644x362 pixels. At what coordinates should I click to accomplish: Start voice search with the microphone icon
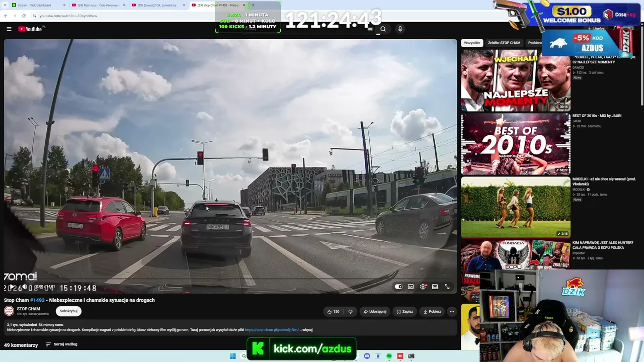(400, 29)
